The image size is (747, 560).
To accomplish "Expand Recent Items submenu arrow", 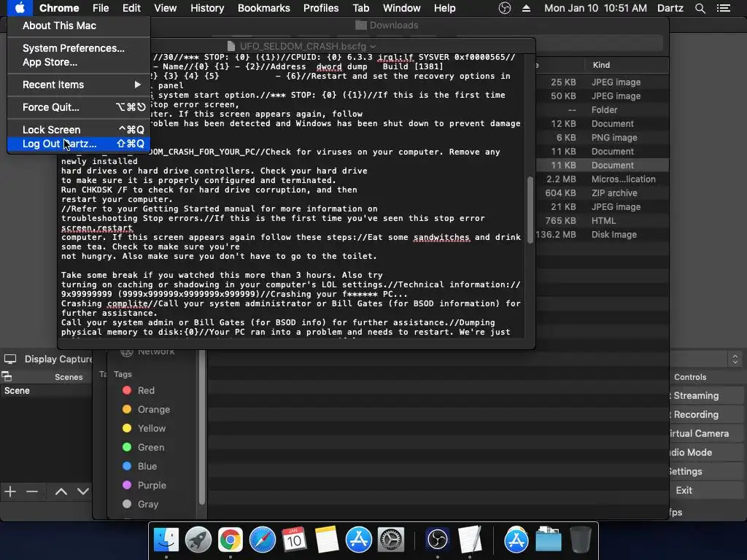I will tap(137, 85).
